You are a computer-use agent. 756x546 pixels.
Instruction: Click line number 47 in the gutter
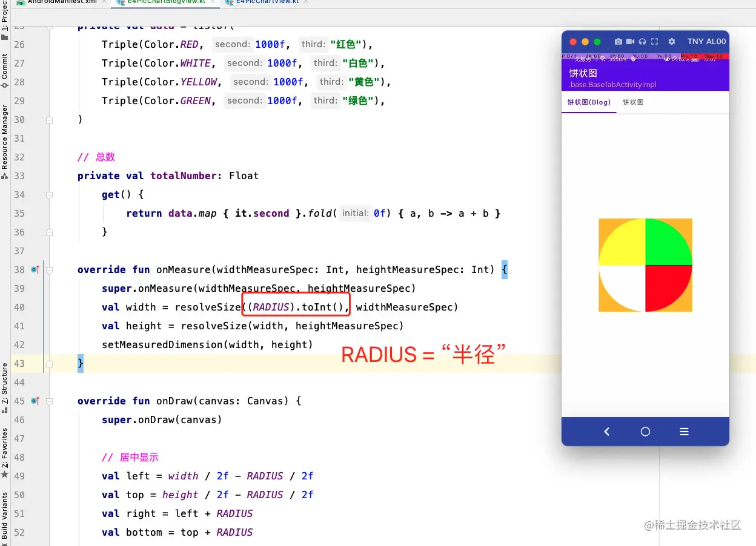[x=19, y=439]
